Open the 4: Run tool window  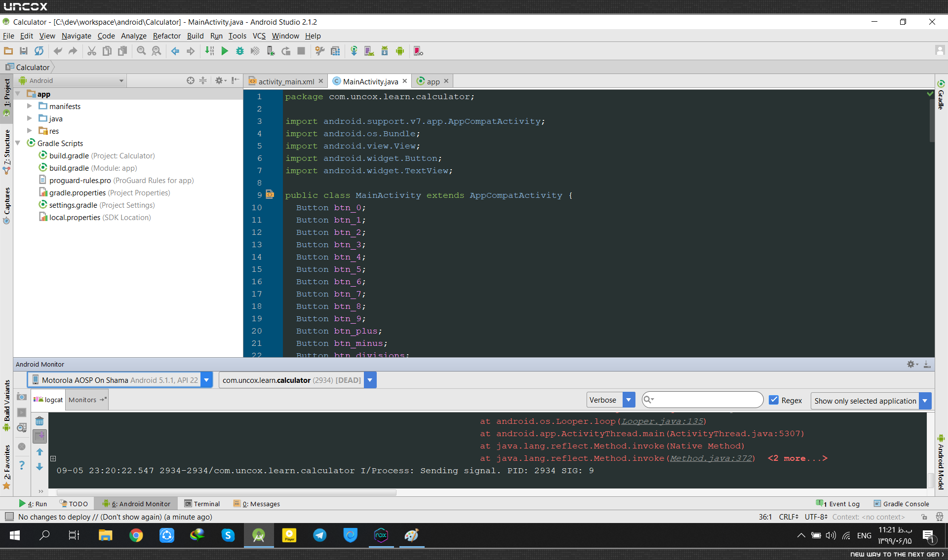pos(33,504)
